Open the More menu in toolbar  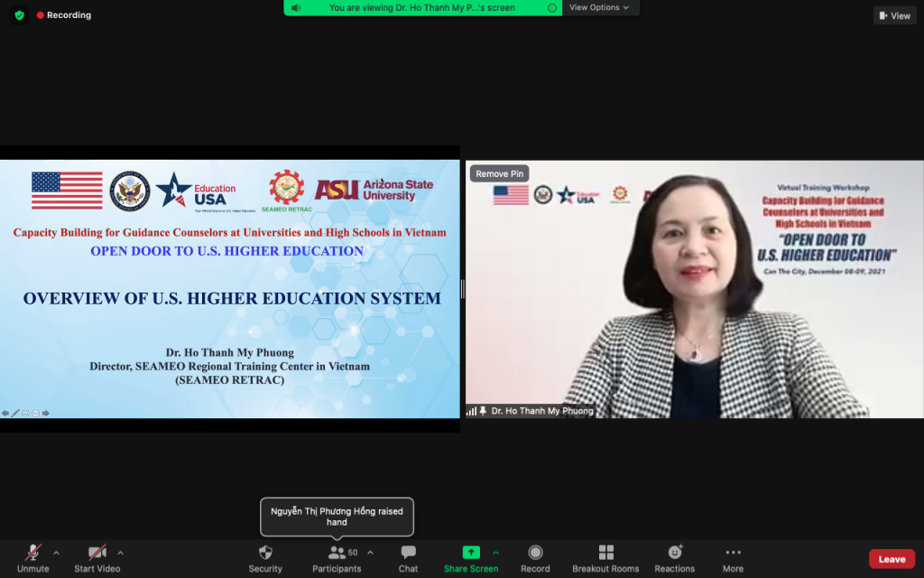click(733, 553)
